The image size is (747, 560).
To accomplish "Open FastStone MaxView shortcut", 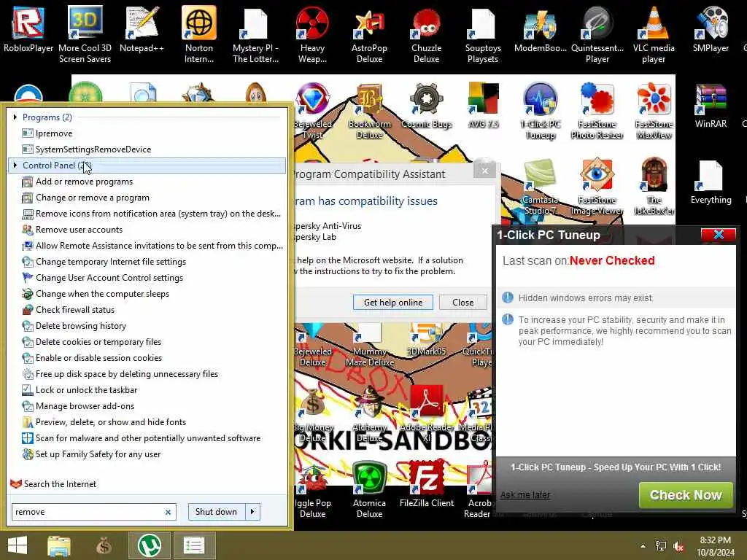I will 654,111.
